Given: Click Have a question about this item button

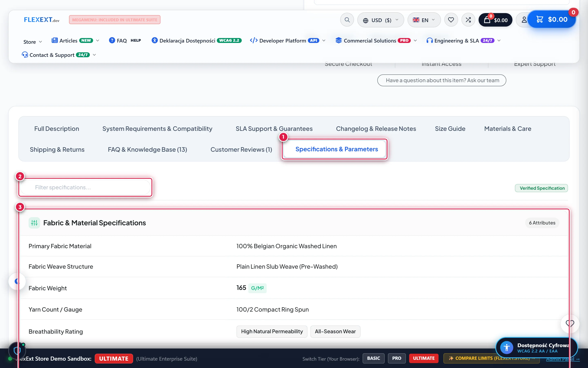Looking at the screenshot, I should coord(441,80).
